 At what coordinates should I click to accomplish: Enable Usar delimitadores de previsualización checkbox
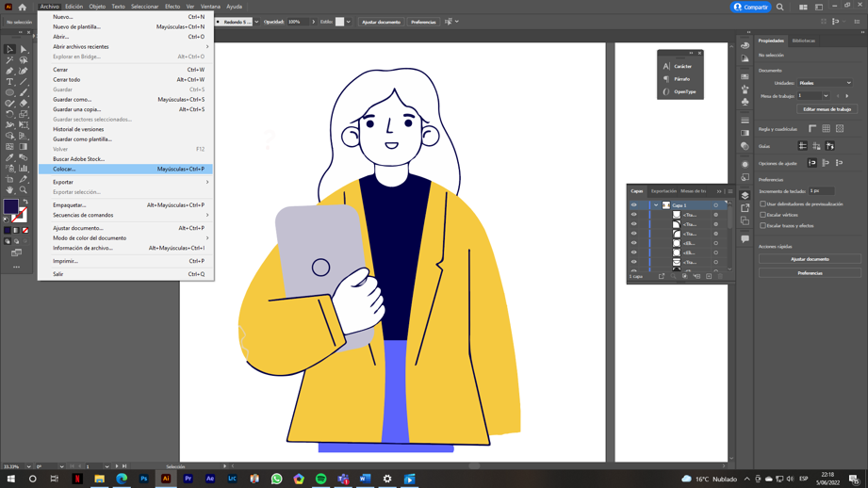pos(763,203)
